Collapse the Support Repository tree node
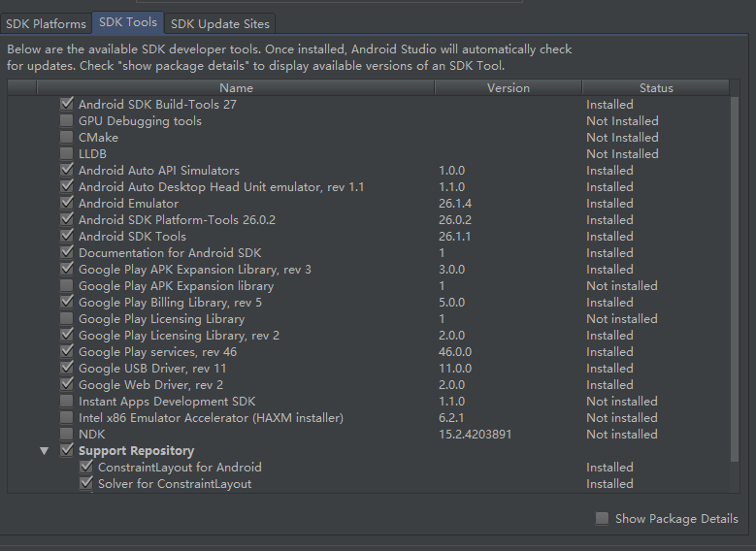This screenshot has height=551, width=756. point(45,451)
